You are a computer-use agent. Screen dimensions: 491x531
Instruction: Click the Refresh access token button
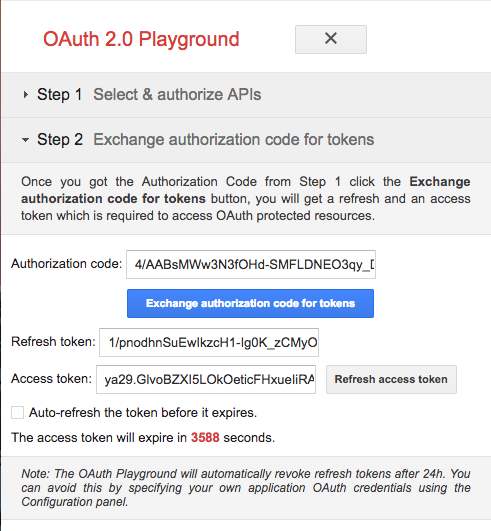click(391, 379)
